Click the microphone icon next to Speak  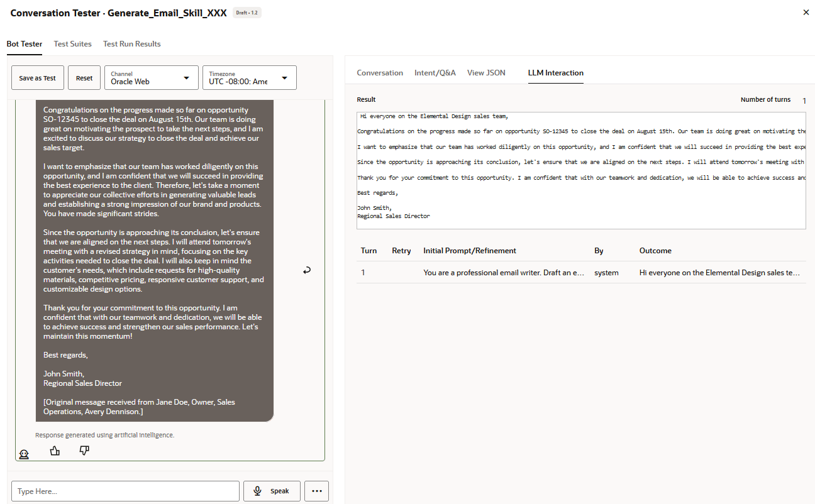(258, 491)
